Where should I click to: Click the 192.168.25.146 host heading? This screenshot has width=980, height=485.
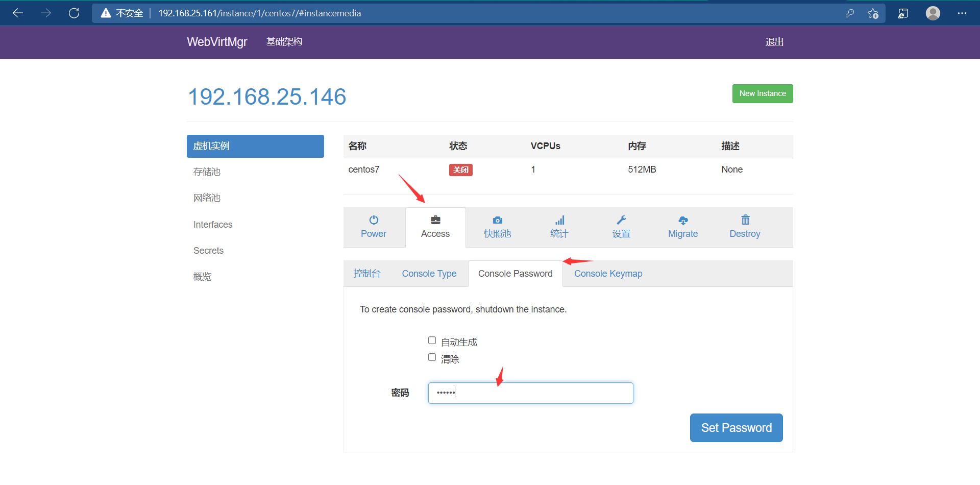(267, 96)
